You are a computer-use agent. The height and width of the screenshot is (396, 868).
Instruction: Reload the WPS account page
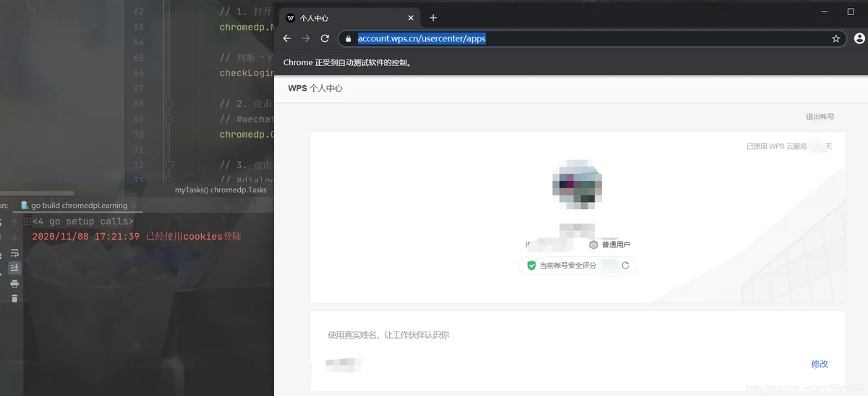(x=325, y=38)
